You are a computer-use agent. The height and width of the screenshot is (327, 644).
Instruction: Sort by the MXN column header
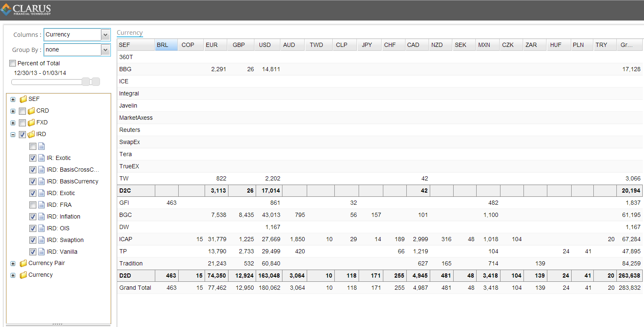487,45
